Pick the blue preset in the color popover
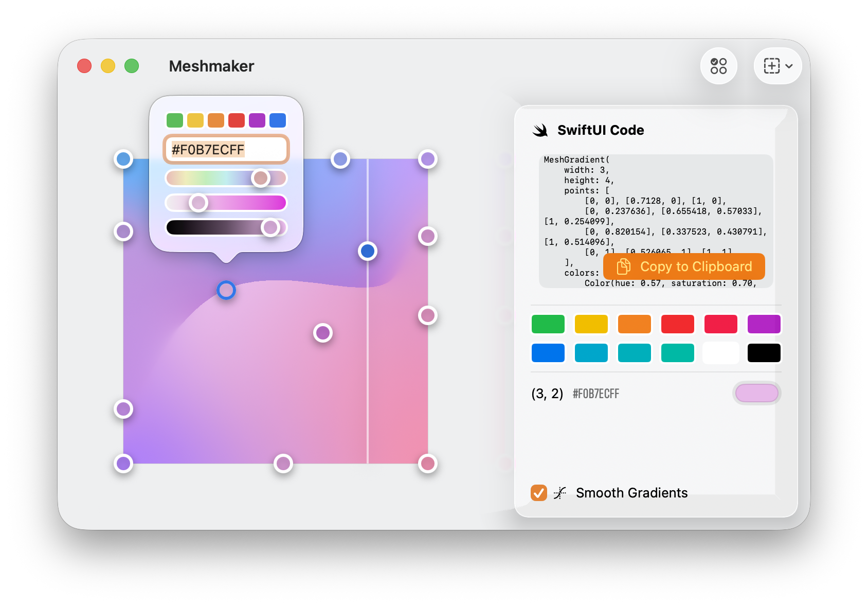868x606 pixels. pos(278,120)
